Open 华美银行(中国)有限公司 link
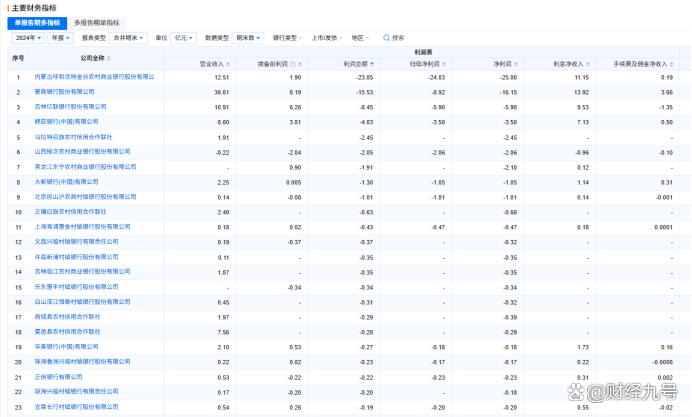Image resolution: width=692 pixels, height=417 pixels. point(67,347)
